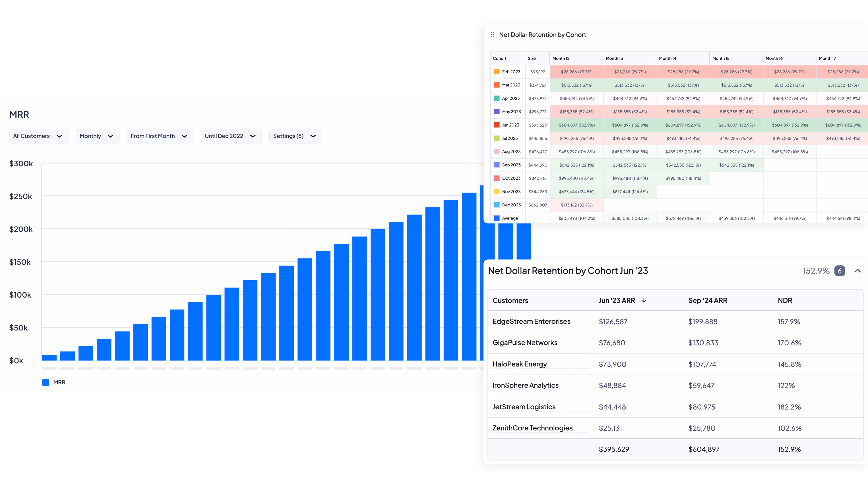The width and height of the screenshot is (868, 489).
Task: Open the Settings (5) dropdown
Action: [x=295, y=136]
